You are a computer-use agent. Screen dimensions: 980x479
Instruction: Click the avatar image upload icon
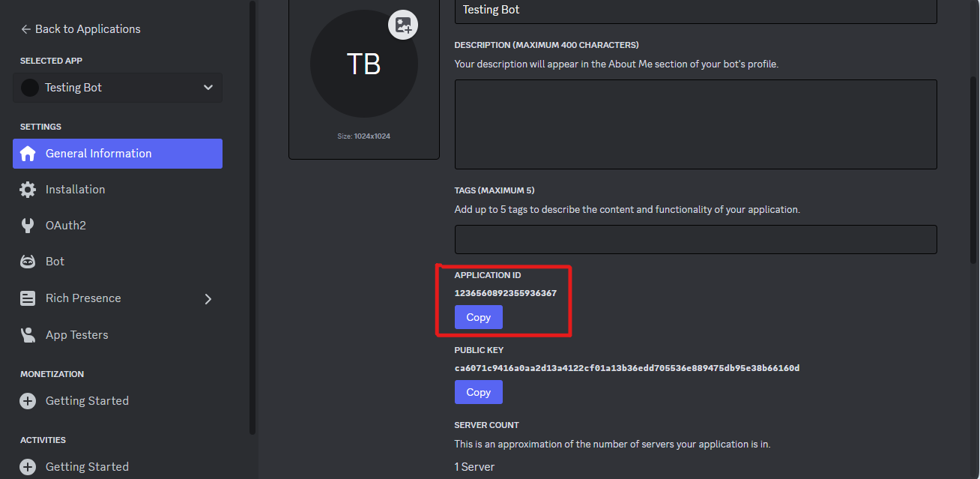402,24
